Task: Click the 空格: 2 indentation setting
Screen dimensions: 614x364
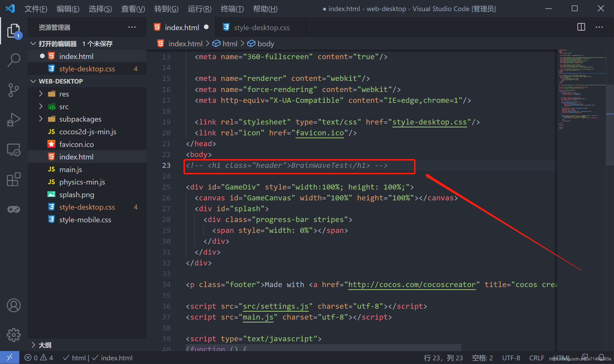Action: (482, 358)
